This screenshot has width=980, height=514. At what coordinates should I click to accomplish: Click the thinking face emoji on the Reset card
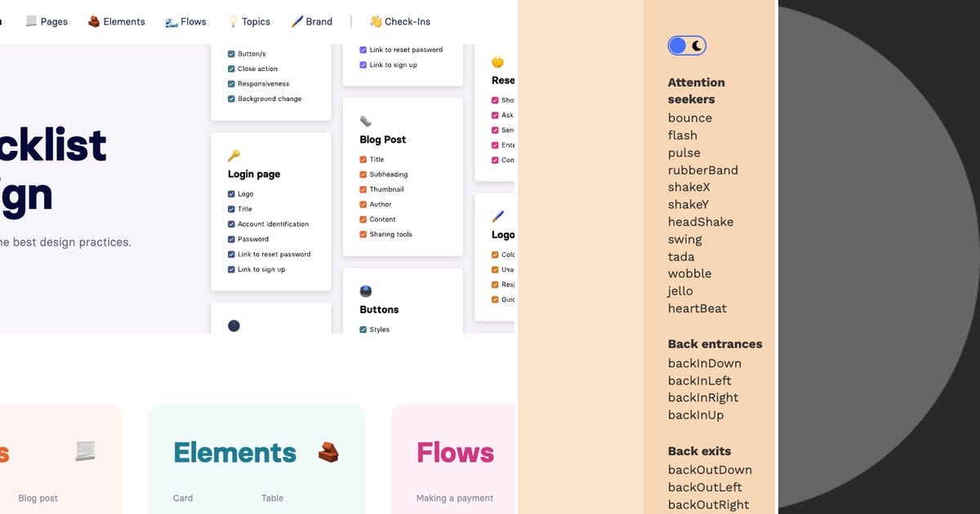497,60
